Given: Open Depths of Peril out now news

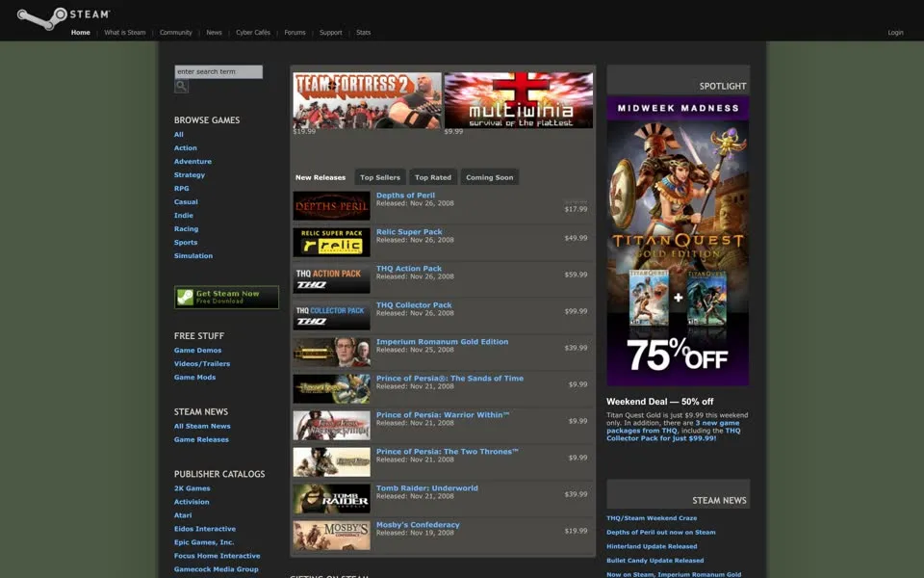Looking at the screenshot, I should [661, 533].
